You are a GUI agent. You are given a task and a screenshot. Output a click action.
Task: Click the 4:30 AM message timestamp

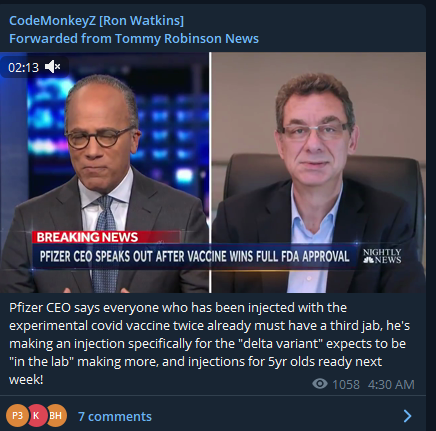point(391,384)
